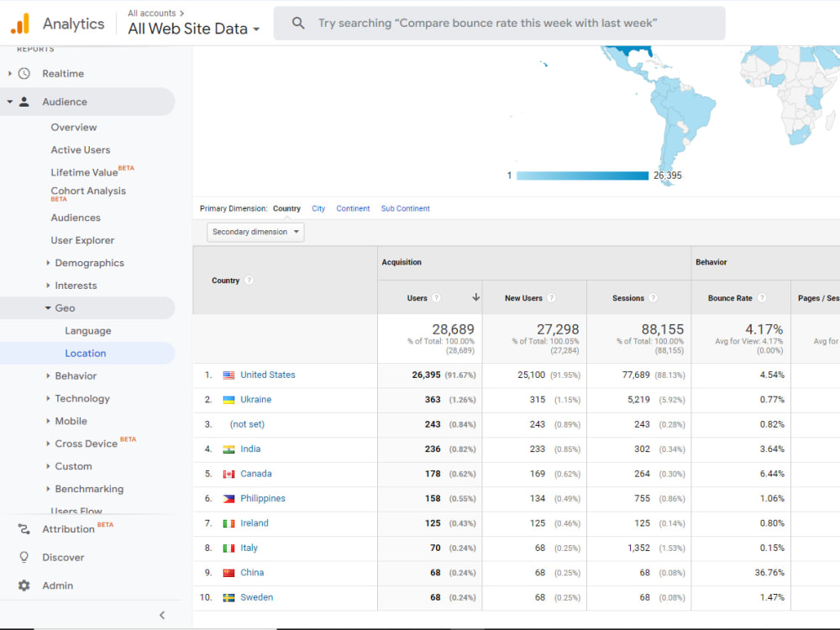The image size is (840, 630).
Task: Open the audience Overview report
Action: click(x=74, y=128)
